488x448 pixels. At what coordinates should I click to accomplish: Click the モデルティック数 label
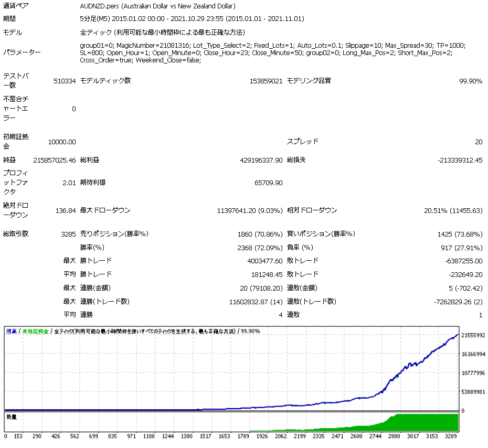(105, 81)
